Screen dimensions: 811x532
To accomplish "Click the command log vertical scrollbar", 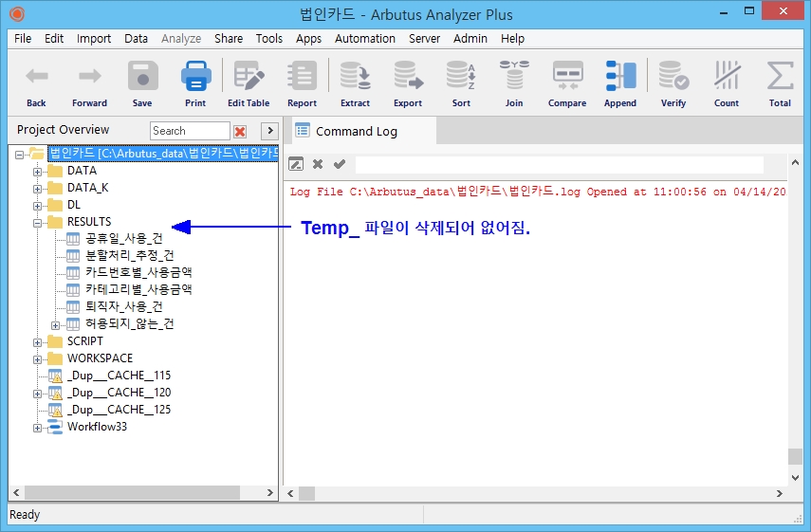I will (x=795, y=332).
